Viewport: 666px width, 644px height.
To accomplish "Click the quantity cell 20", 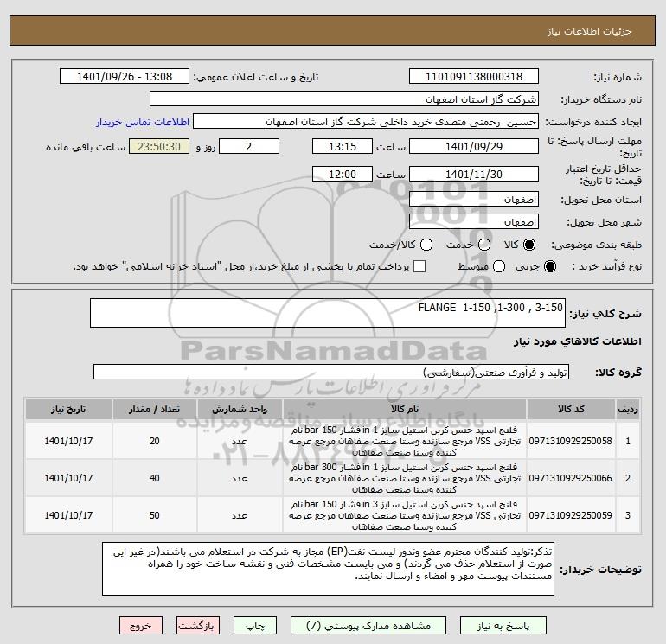I will pos(154,441).
